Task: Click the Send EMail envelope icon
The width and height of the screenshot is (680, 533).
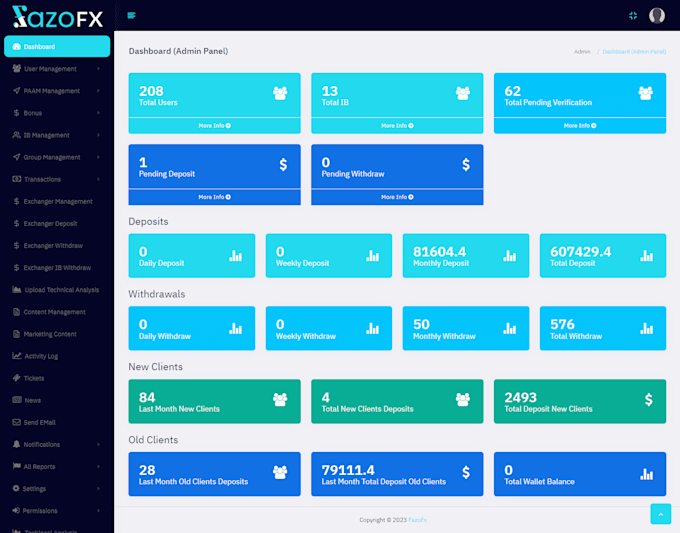Action: (16, 422)
